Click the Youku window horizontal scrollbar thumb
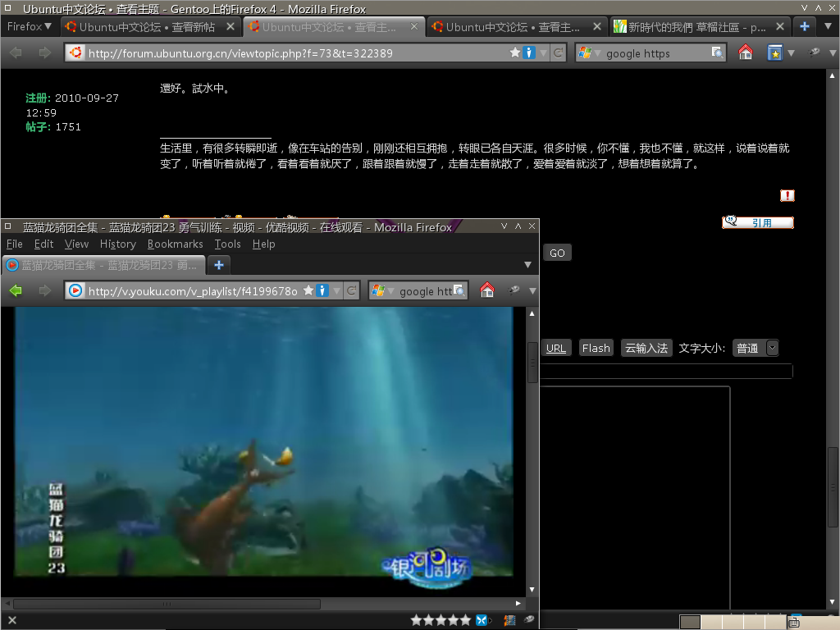This screenshot has width=840, height=630. [167, 604]
